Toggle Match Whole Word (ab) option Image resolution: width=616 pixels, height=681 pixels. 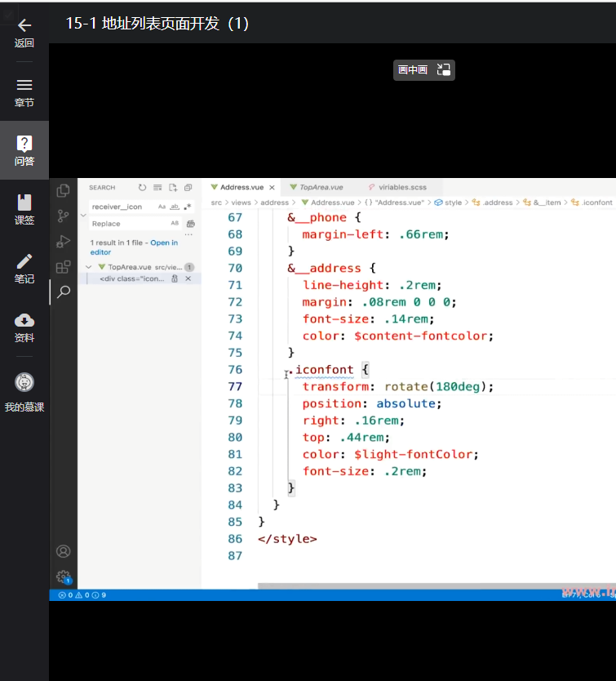pyautogui.click(x=175, y=207)
